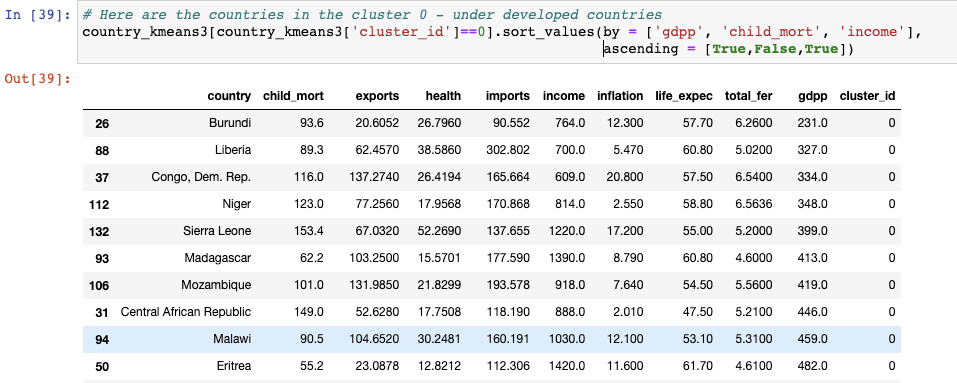Viewport: 957px width, 383px height.
Task: Click the health column header
Action: point(443,96)
